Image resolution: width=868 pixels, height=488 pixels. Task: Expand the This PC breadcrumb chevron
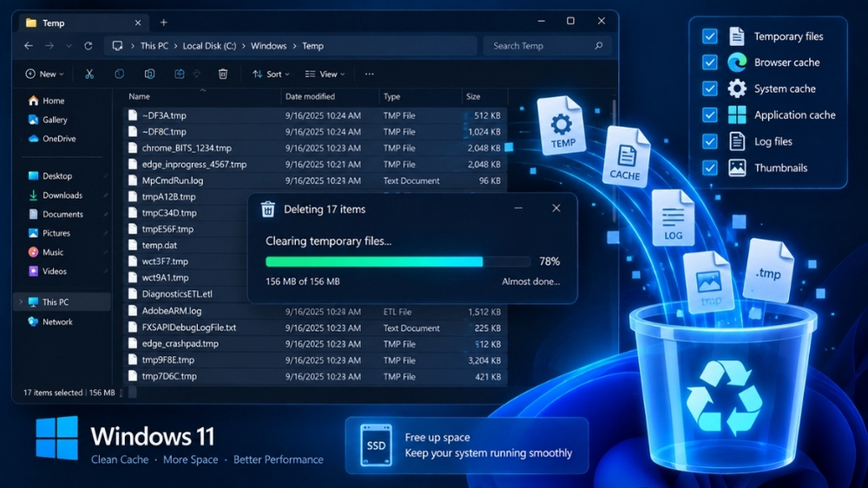tap(175, 46)
